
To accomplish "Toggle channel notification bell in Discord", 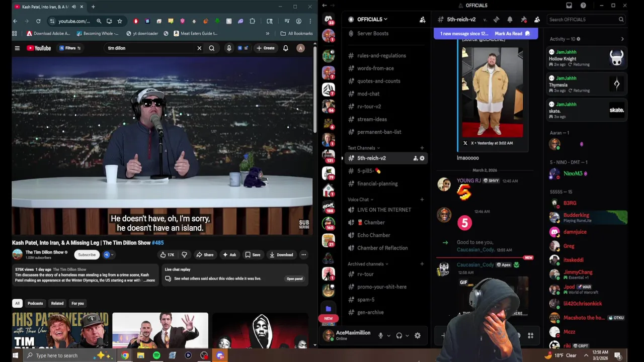I will (510, 20).
